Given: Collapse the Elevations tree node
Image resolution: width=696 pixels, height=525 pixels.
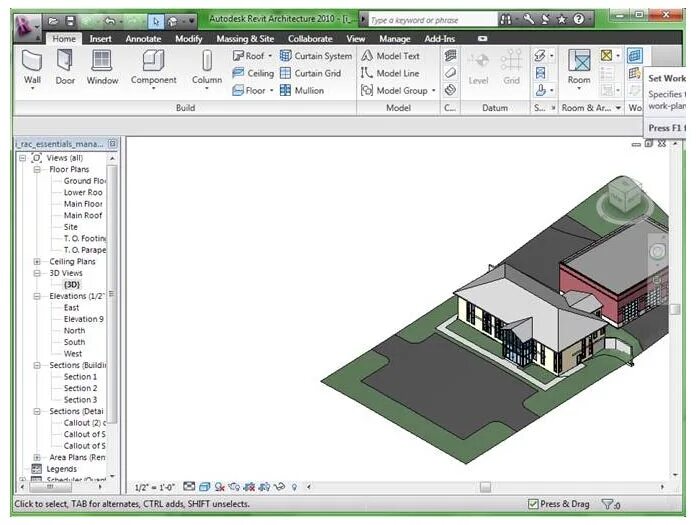Looking at the screenshot, I should coord(37,296).
